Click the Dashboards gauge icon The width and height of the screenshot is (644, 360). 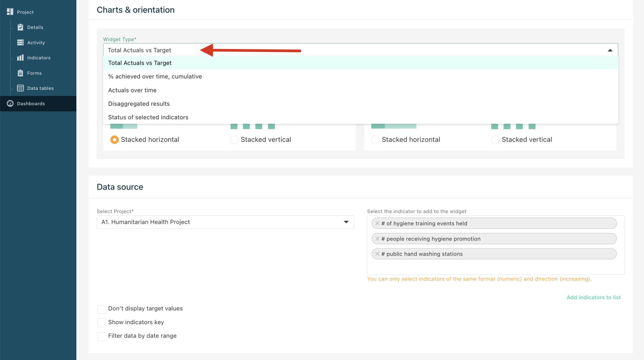coord(10,103)
